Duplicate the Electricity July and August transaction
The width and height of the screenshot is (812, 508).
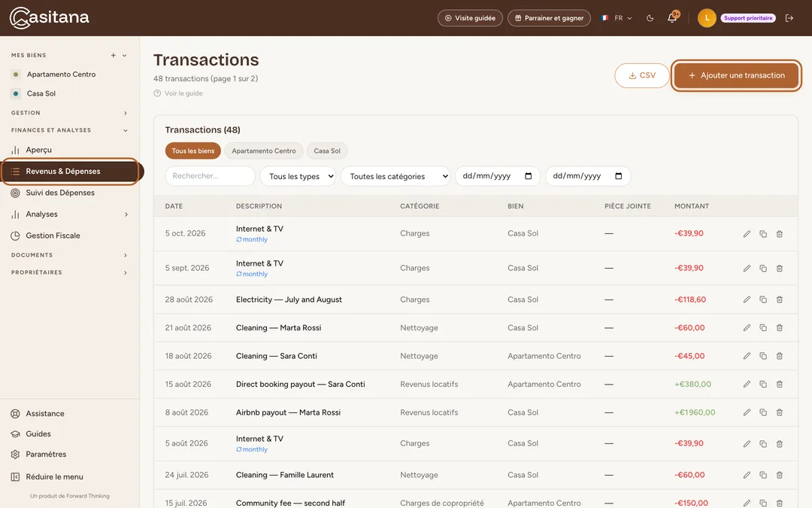click(763, 300)
